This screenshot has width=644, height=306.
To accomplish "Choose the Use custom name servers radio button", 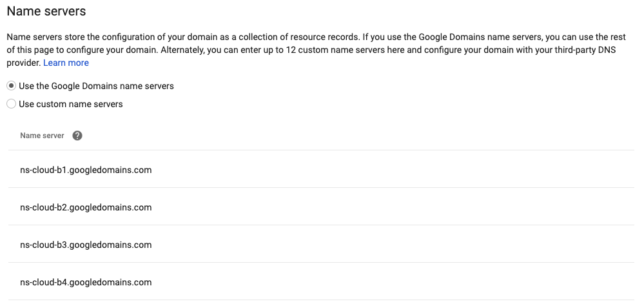I will [12, 104].
